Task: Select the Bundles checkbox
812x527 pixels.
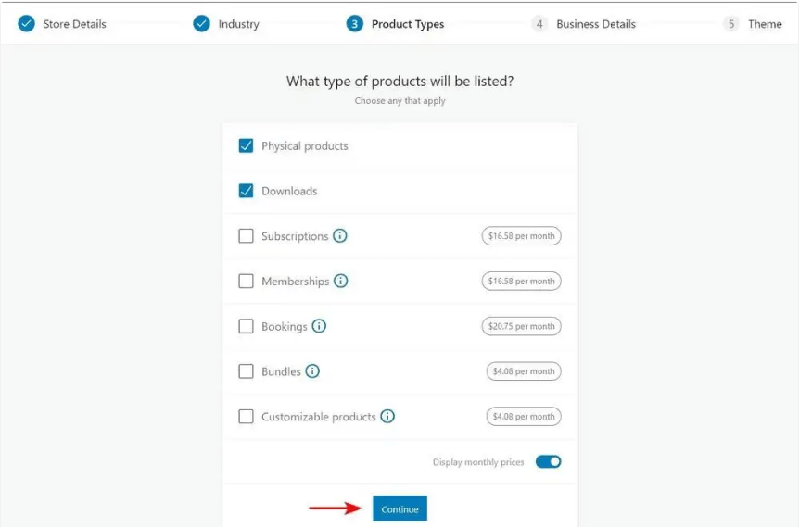Action: (246, 371)
